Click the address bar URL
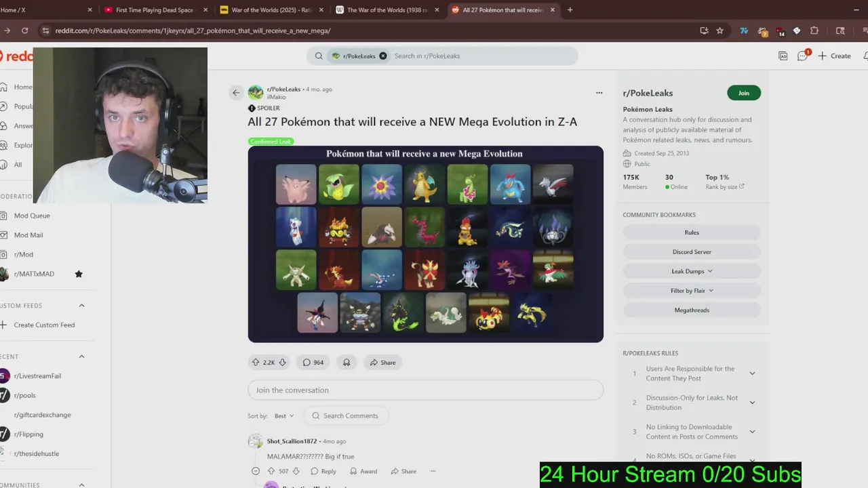Image resolution: width=868 pixels, height=488 pixels. [193, 30]
